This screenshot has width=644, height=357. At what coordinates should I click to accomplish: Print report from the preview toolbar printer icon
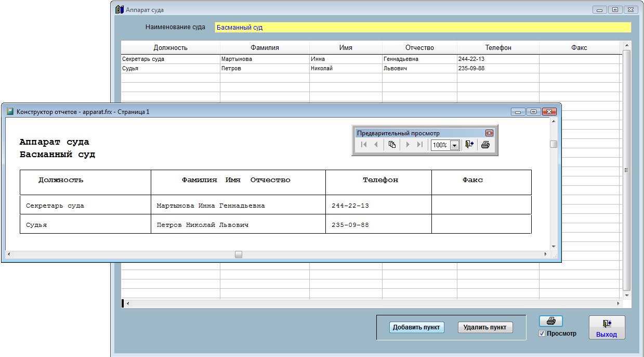coord(485,145)
